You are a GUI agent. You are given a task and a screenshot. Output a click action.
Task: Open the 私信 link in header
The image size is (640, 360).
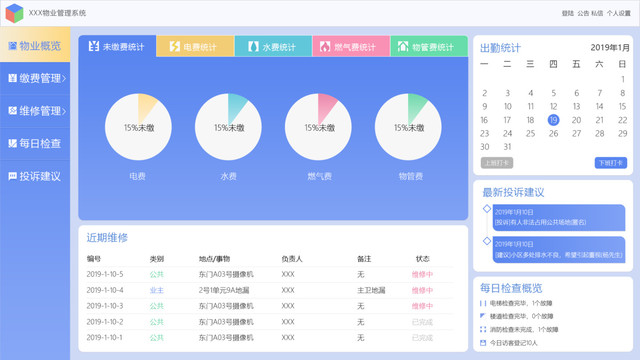point(597,13)
